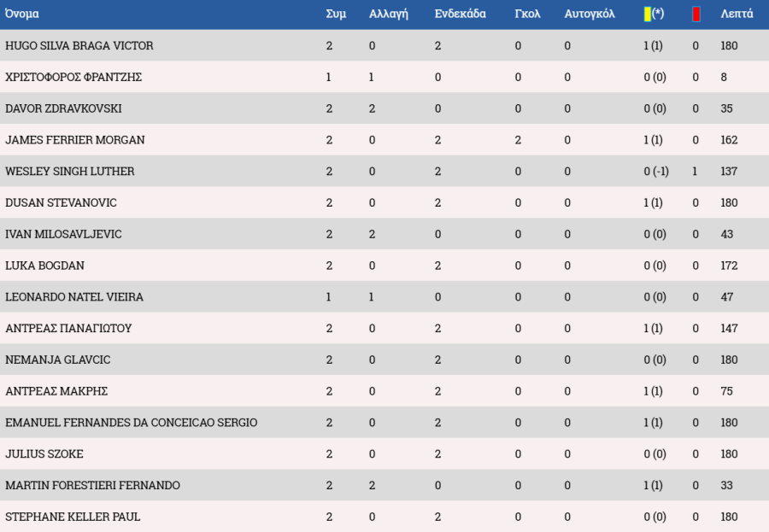The height and width of the screenshot is (532, 769).
Task: Open player HUGO SILVA BRAGA VICTOR
Action: (79, 45)
